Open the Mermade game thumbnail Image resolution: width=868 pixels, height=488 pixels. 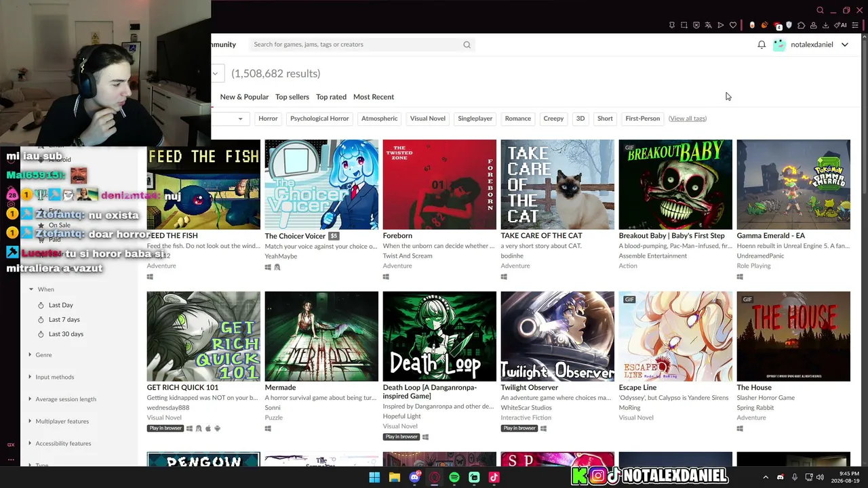tap(321, 336)
